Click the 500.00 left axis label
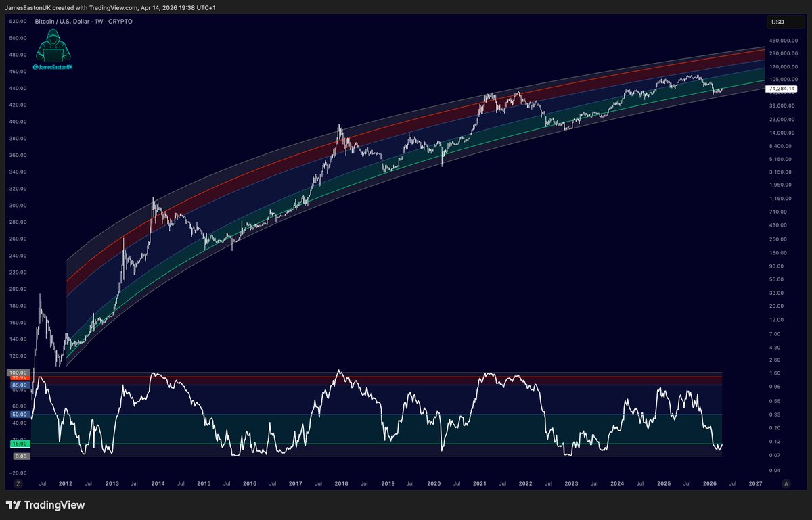812x520 pixels. [18, 38]
